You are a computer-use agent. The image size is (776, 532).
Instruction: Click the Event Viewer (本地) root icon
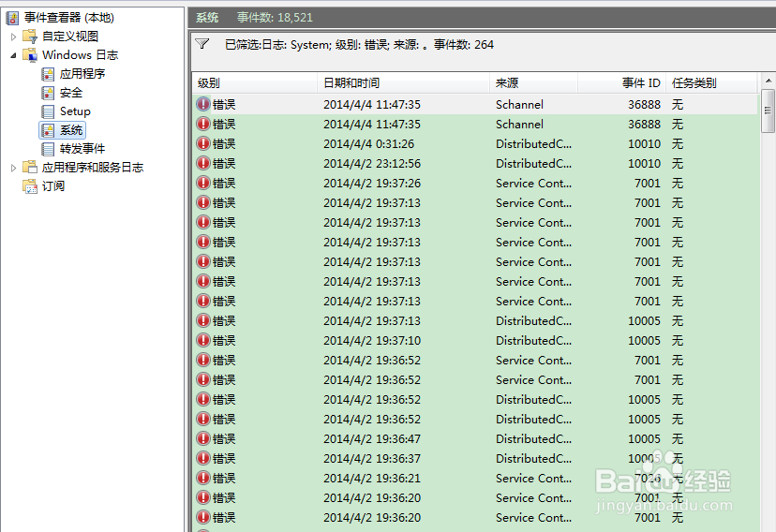tap(12, 18)
